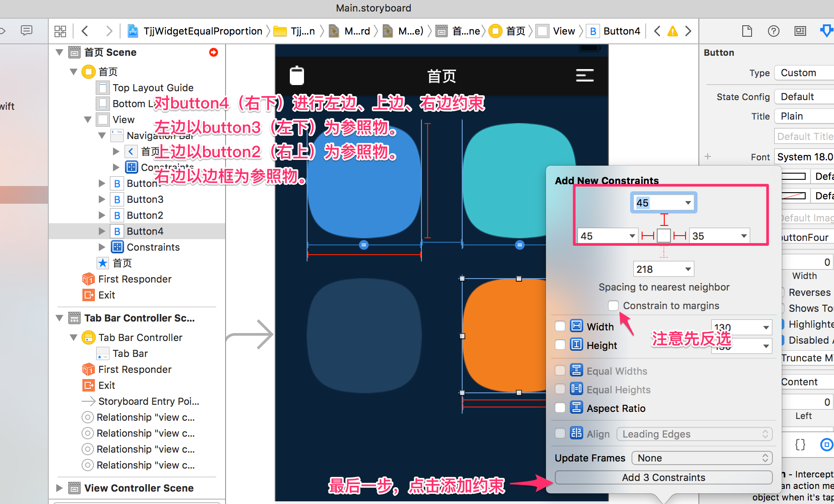Open the Quick Help inspector

click(x=774, y=31)
